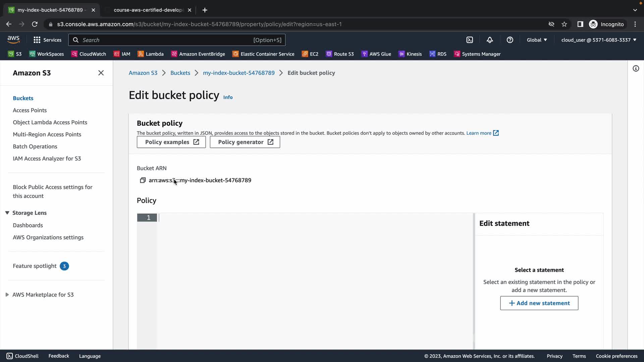Open Lambda bookmark shortcut
Viewport: 644px width, 362px height.
coord(151,54)
